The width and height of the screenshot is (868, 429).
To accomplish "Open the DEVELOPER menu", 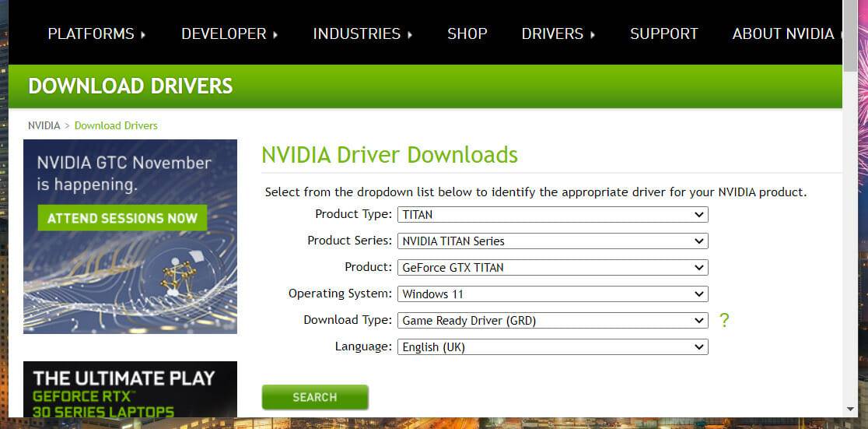I will coord(229,34).
